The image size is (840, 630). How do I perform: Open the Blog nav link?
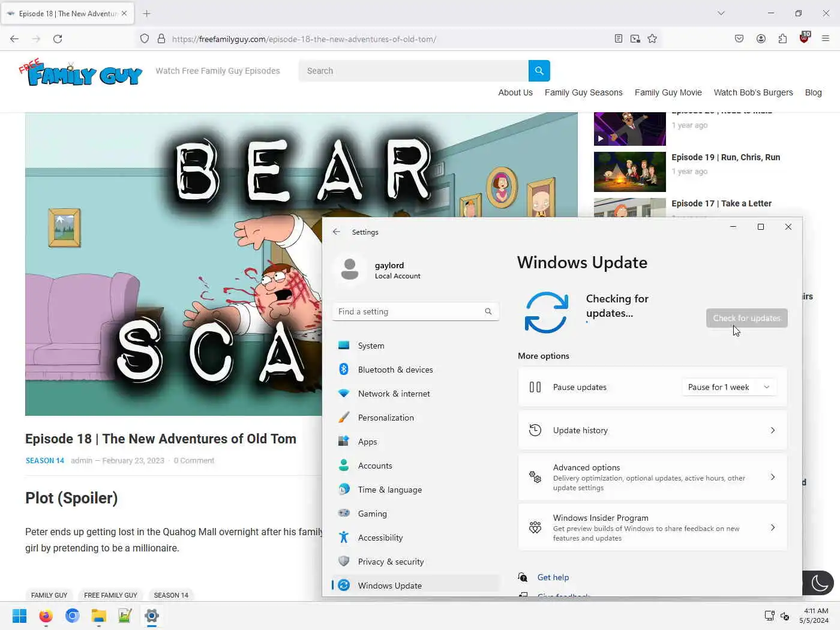813,92
